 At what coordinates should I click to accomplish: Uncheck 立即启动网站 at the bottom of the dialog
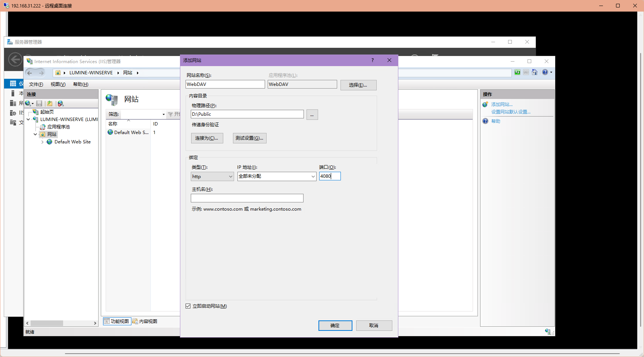[x=188, y=306]
